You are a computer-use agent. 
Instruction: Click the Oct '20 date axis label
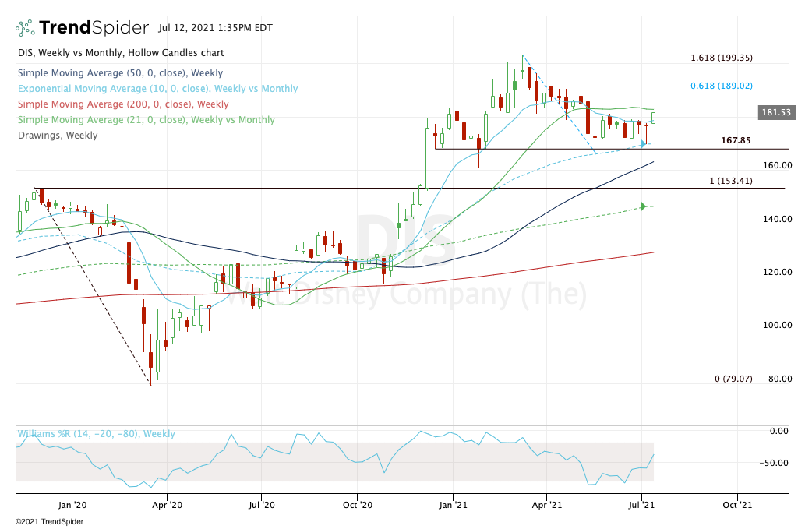[358, 505]
